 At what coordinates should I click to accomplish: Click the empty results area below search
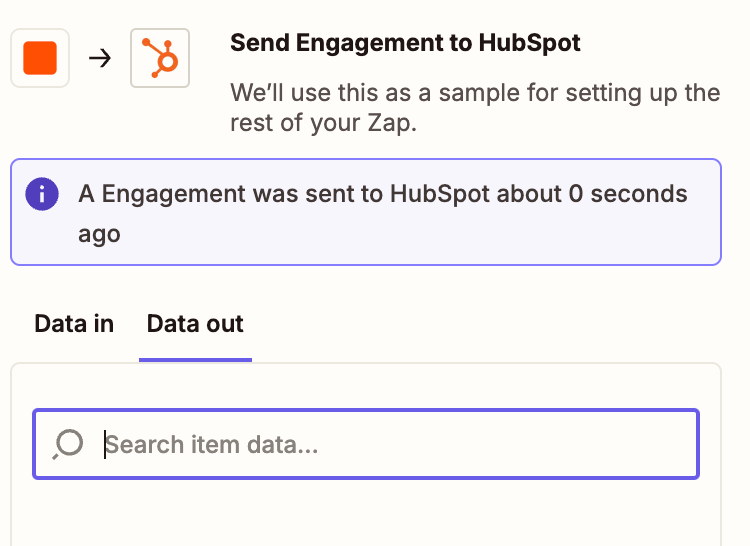point(366,515)
